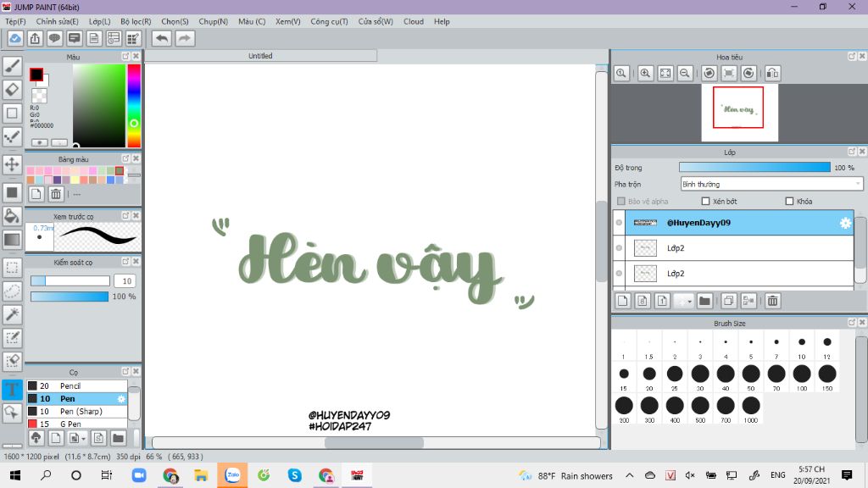
Task: Select the rectangular Select tool
Action: click(x=12, y=268)
